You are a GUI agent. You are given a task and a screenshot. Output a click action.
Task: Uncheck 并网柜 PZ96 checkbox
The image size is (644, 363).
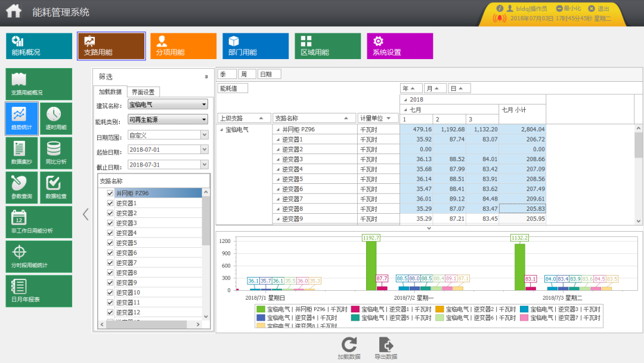(x=110, y=193)
